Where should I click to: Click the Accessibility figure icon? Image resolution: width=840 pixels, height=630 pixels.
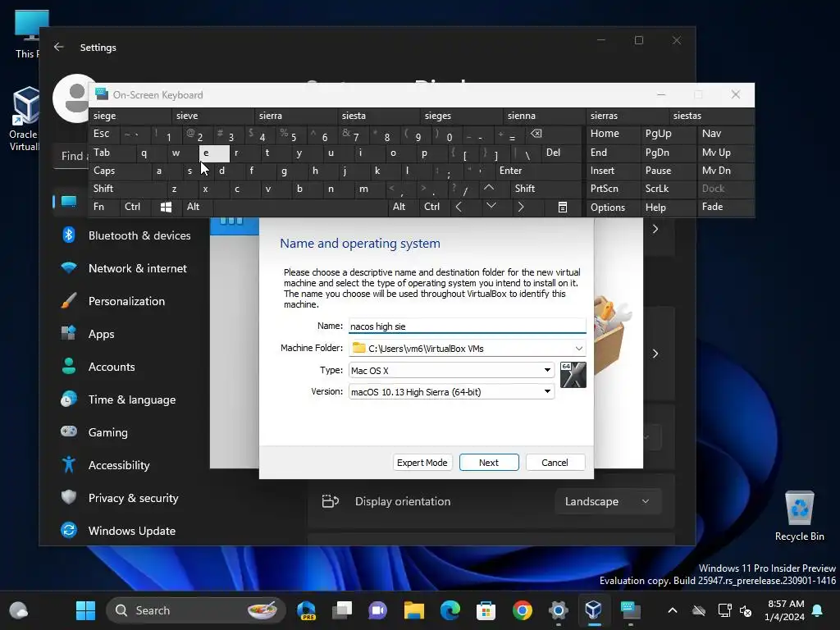coord(69,465)
